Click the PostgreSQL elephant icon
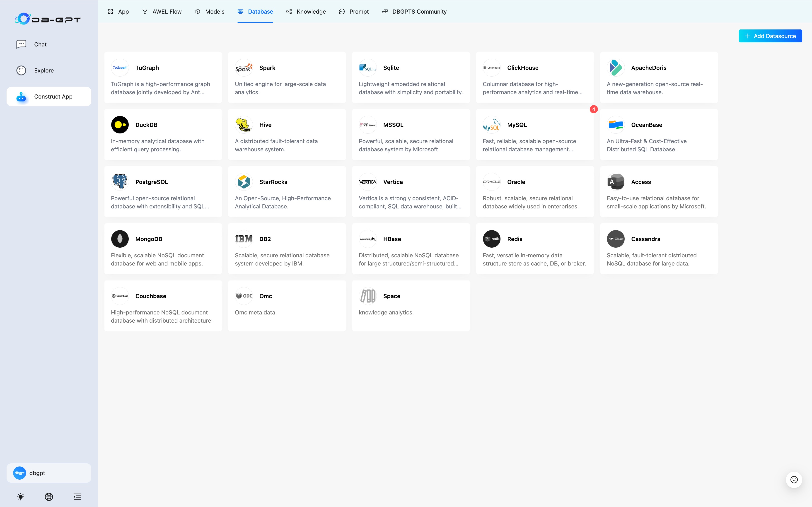 tap(120, 182)
